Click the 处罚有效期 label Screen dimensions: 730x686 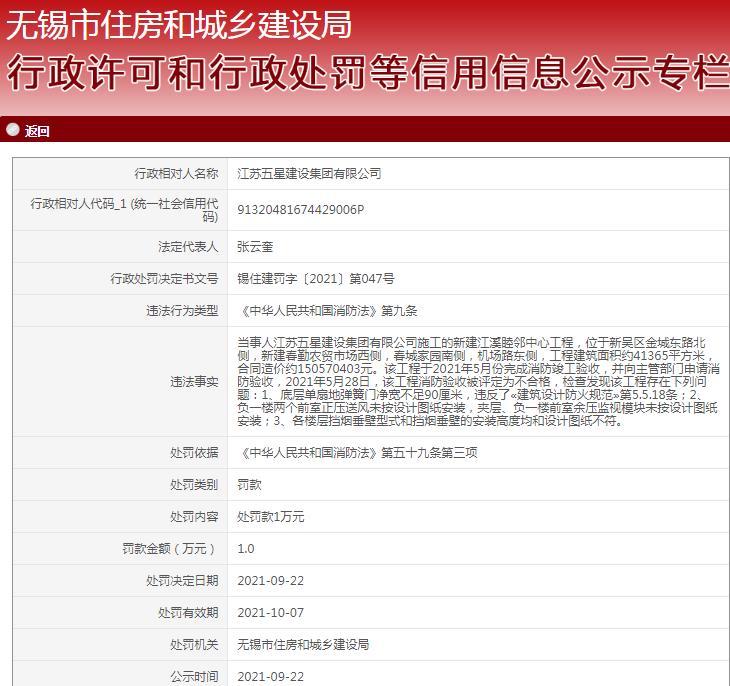pyautogui.click(x=188, y=613)
